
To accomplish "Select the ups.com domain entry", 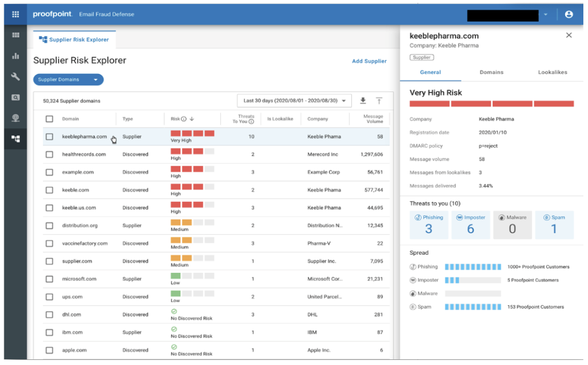I will pyautogui.click(x=72, y=297).
